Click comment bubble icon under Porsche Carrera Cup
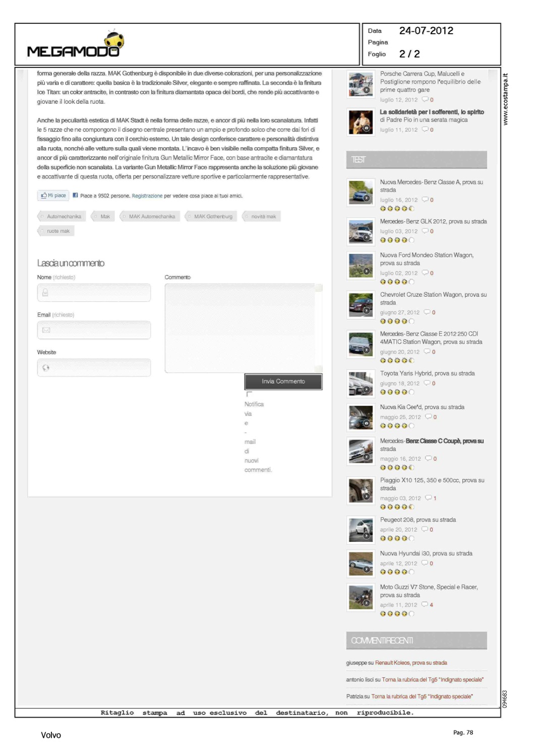 (x=425, y=99)
